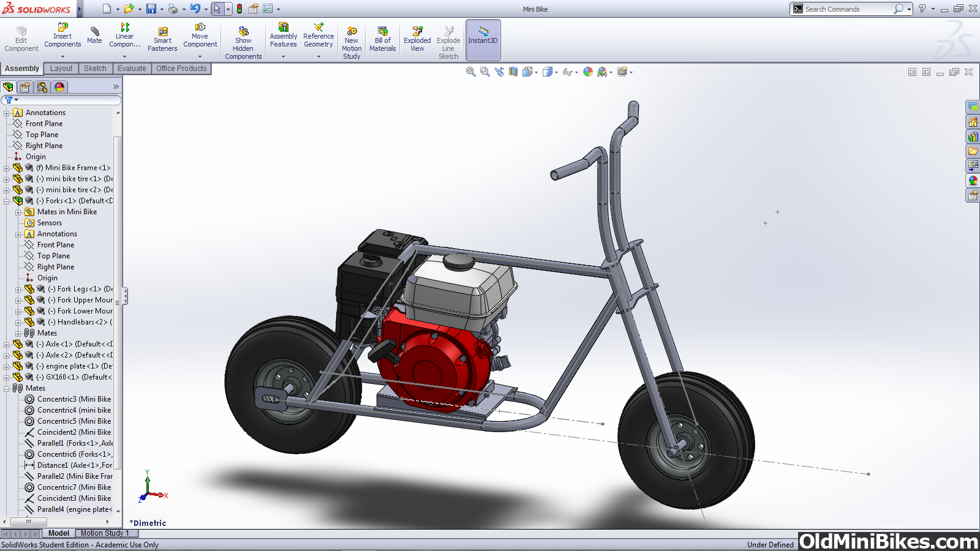Expand Mates in Mini Bike node
Viewport: 980px width, 551px height.
pos(18,212)
